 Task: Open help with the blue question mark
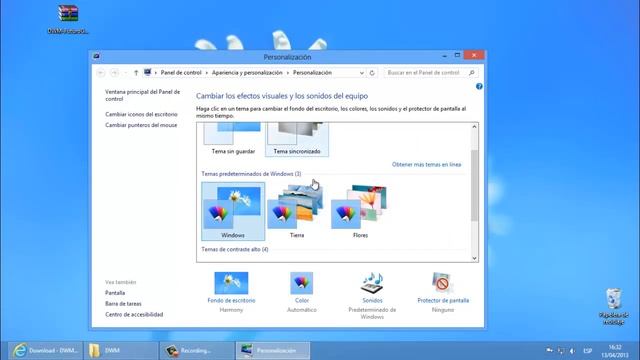pos(479,86)
